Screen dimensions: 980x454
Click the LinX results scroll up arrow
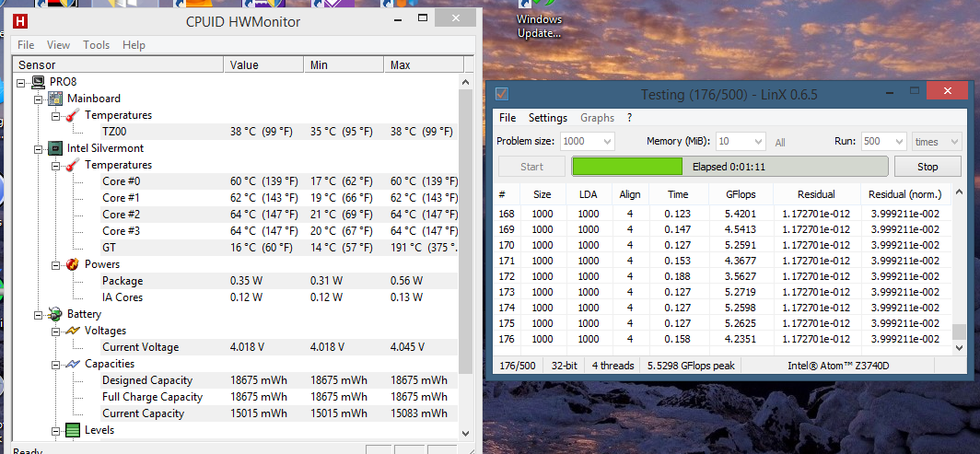(958, 193)
